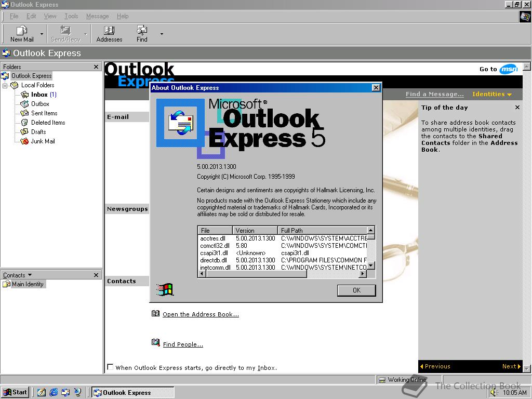Screen dimensions: 532x399
Task: Select the Junk Mail folder icon
Action: (x=25, y=141)
